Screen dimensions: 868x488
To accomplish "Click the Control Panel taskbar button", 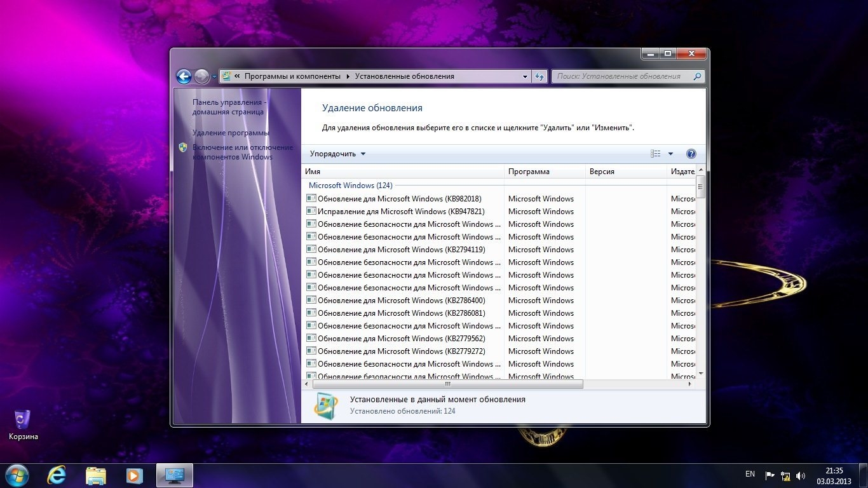I will click(x=174, y=475).
